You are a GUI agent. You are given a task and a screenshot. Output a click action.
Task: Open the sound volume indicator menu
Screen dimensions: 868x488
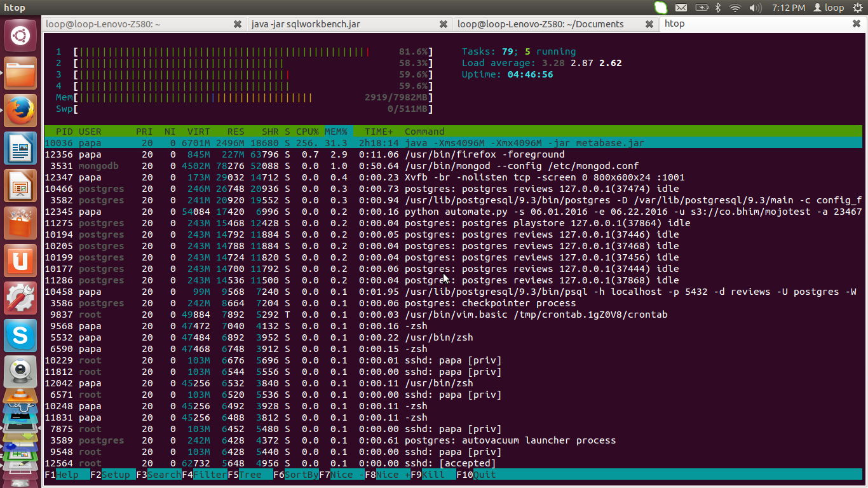[x=755, y=8]
